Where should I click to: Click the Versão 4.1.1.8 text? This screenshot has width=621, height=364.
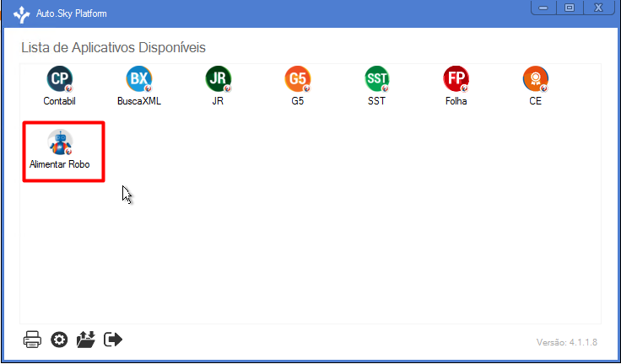tap(567, 342)
